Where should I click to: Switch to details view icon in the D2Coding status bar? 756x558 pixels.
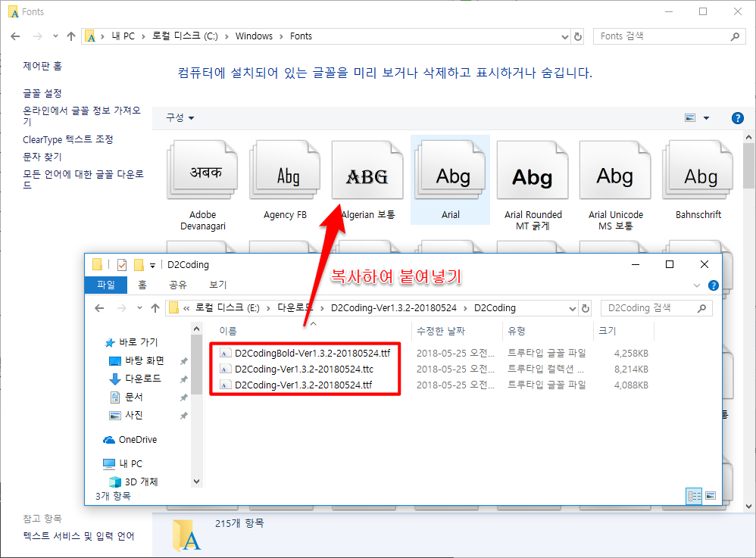tap(695, 496)
